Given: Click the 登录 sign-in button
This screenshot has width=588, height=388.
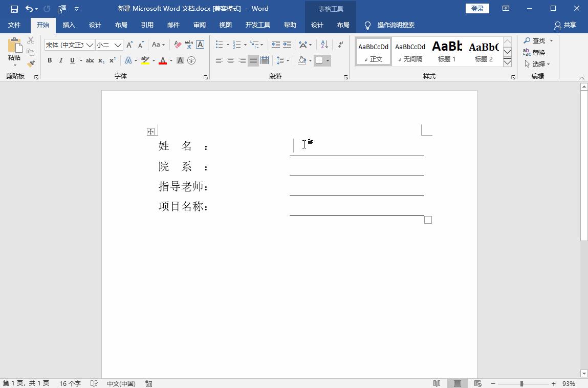Looking at the screenshot, I should (x=477, y=9).
